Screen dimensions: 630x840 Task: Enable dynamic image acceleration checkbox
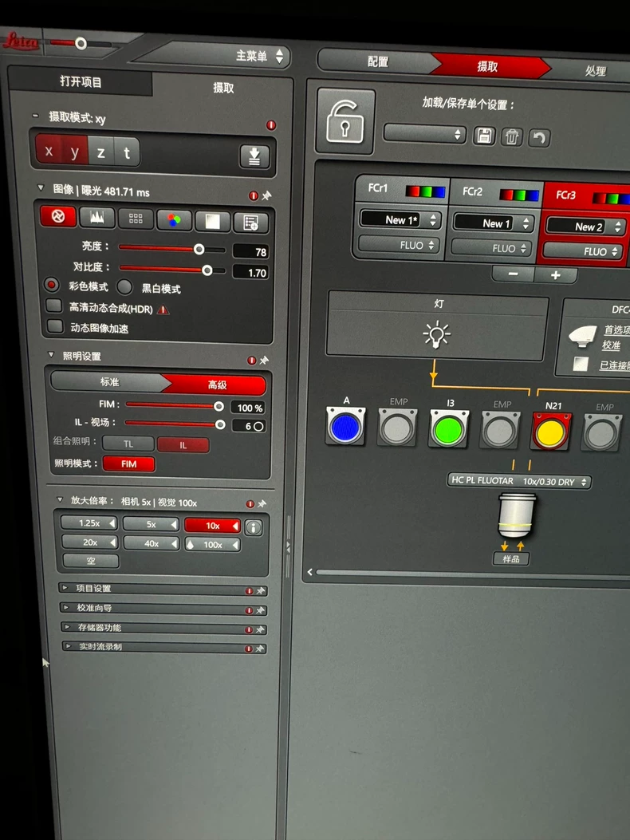pos(55,325)
